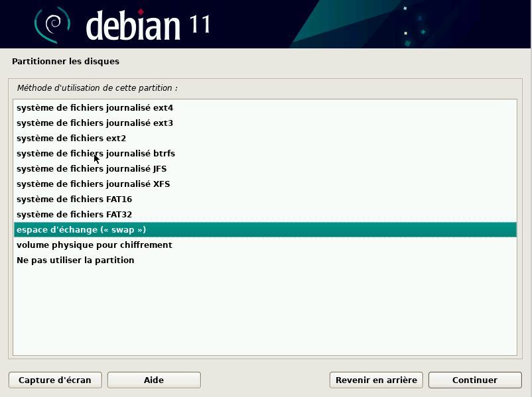
Task: Choose the journalisé XFS filesystem
Action: coord(93,184)
